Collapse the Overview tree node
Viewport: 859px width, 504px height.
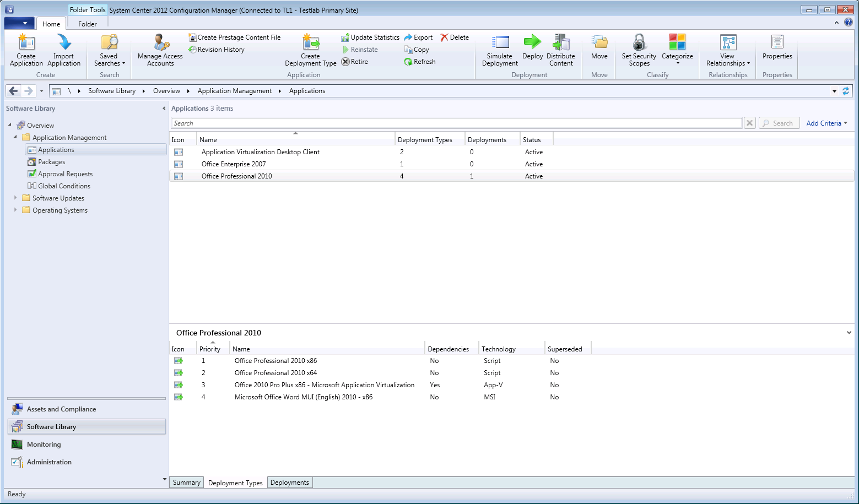click(10, 125)
